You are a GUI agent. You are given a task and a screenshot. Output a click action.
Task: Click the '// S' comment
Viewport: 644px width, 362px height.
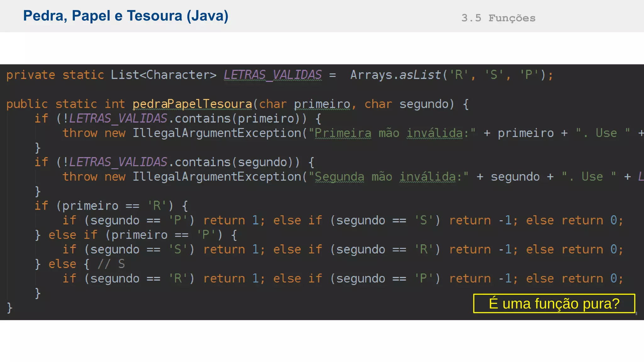pos(111,264)
